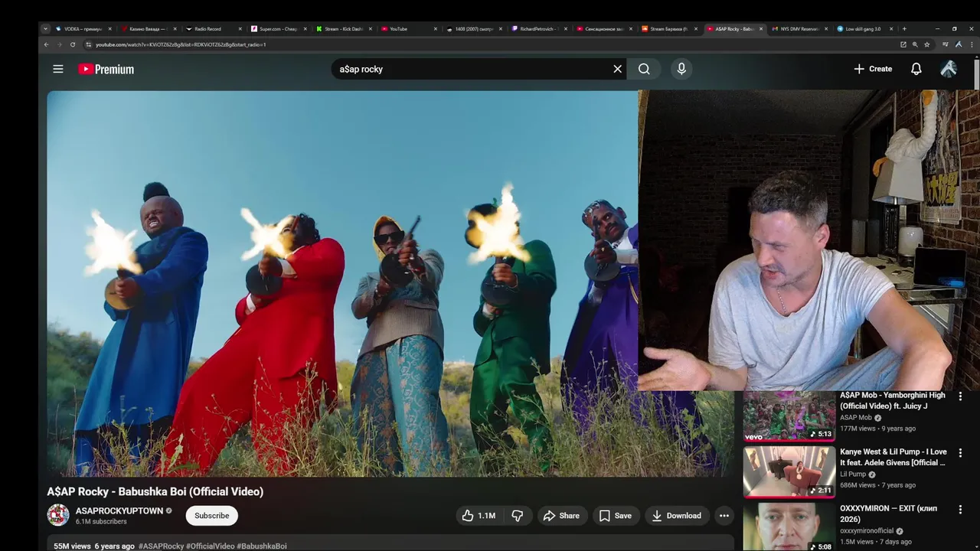Clear the search box with X
Viewport: 980px width, 551px height.
pyautogui.click(x=617, y=69)
